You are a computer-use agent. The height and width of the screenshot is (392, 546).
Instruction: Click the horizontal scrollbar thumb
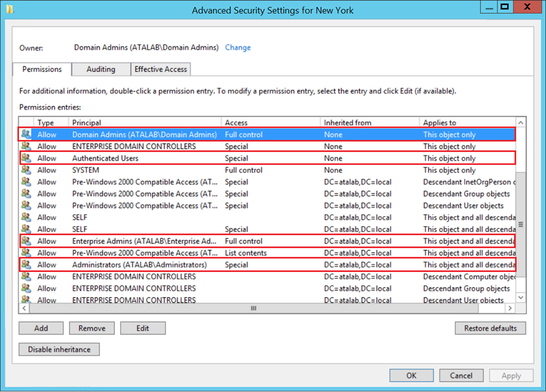(x=254, y=308)
